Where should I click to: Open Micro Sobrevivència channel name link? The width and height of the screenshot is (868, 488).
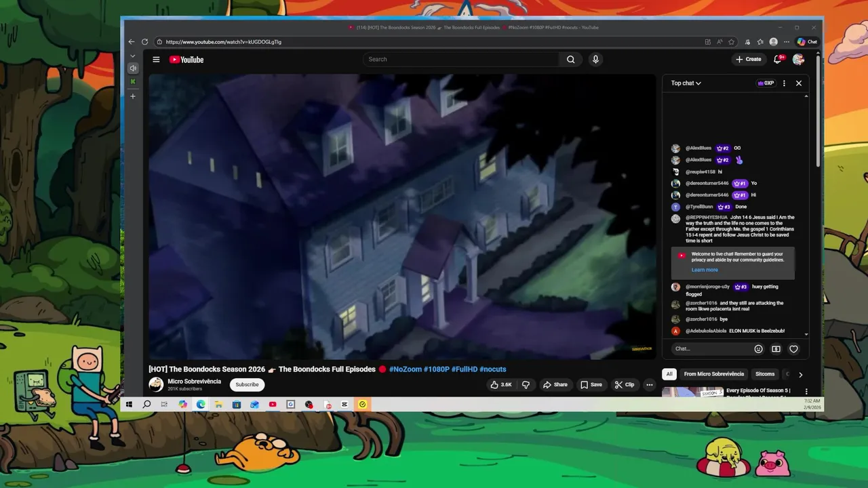[x=194, y=382]
